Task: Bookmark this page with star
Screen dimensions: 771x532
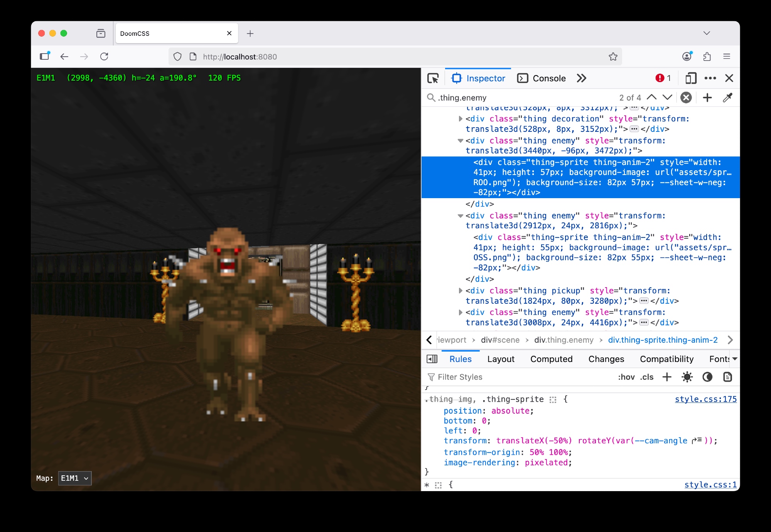Action: (613, 57)
